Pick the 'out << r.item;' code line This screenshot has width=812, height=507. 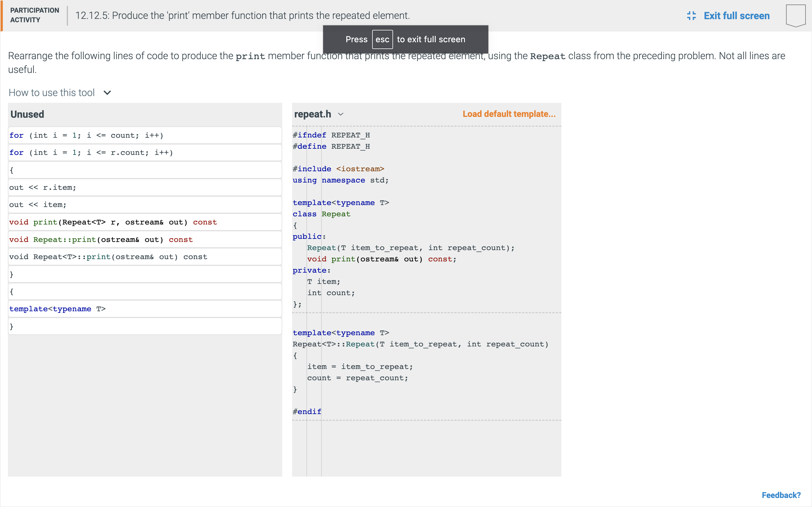pos(145,187)
